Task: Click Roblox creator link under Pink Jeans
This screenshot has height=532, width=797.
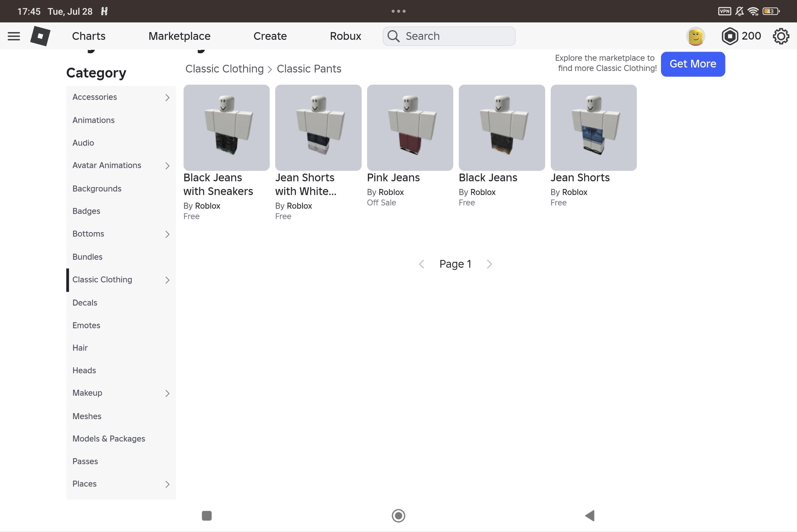Action: (x=391, y=192)
